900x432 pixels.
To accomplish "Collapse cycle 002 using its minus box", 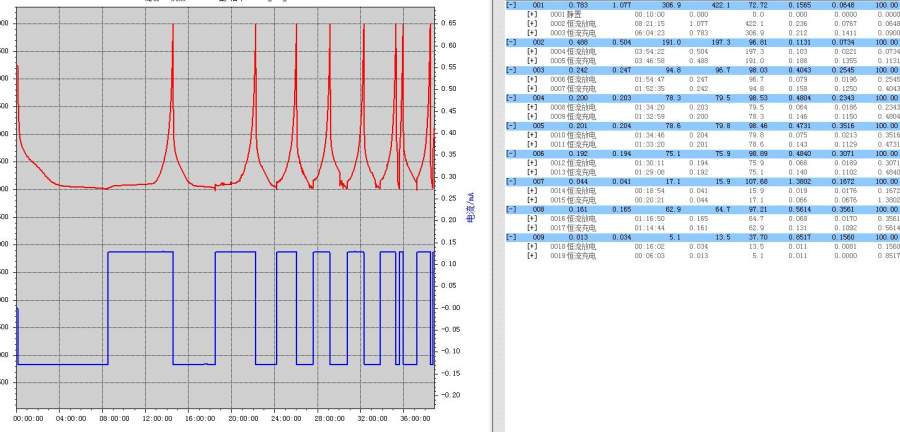I will (x=512, y=43).
